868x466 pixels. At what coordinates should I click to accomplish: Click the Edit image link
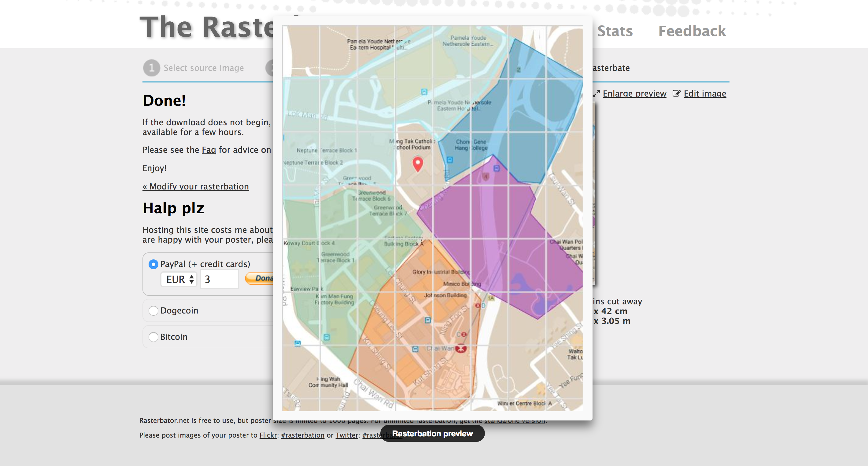tap(704, 94)
